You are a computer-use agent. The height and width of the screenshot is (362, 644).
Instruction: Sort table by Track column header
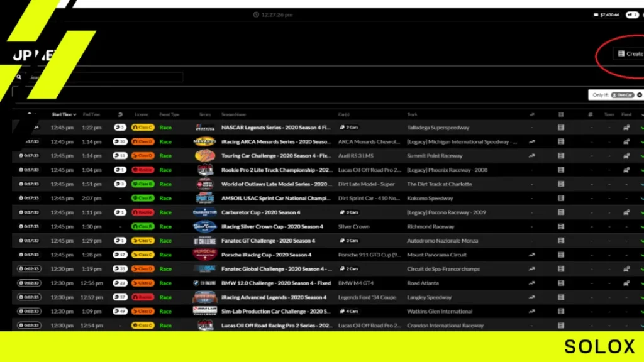tap(412, 114)
